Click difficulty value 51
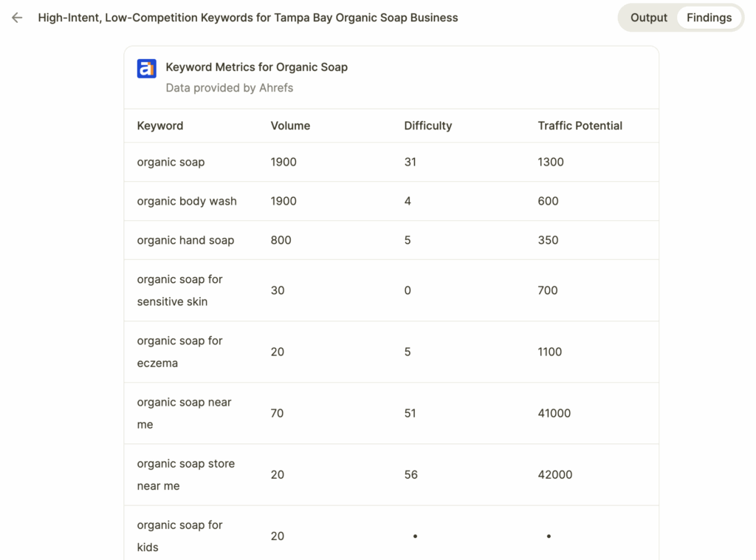756x560 pixels. (410, 414)
